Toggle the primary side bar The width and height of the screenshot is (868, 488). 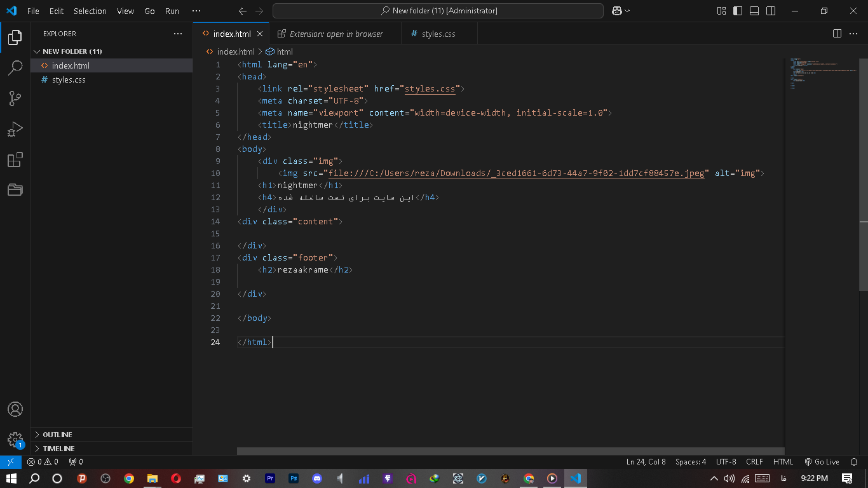(x=738, y=11)
